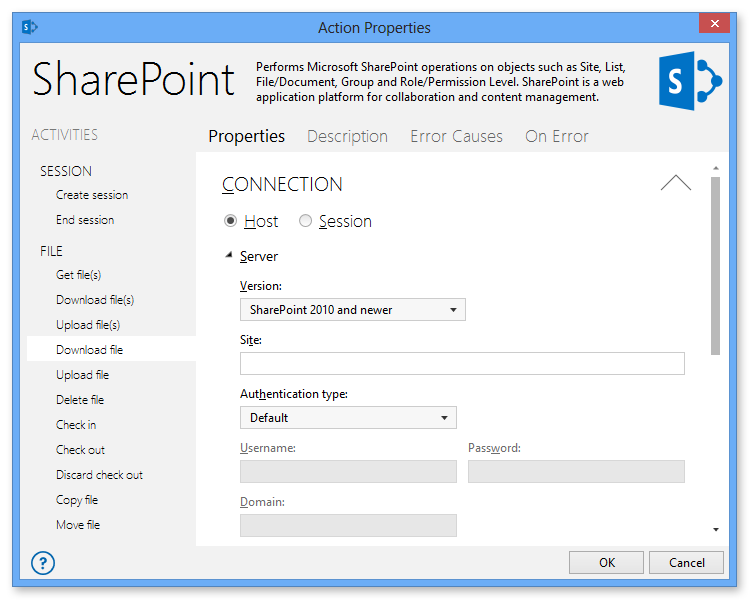Select the Session radio button
Image resolution: width=756 pixels, height=603 pixels.
pos(306,221)
